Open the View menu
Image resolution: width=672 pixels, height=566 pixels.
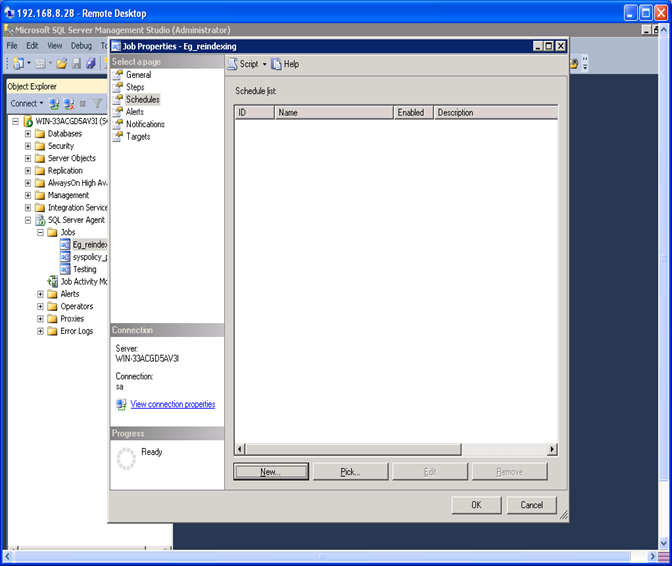(x=54, y=46)
